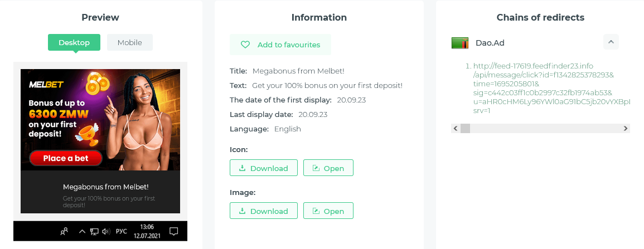Open the Icon file via Open button
The image size is (644, 249).
[328, 168]
